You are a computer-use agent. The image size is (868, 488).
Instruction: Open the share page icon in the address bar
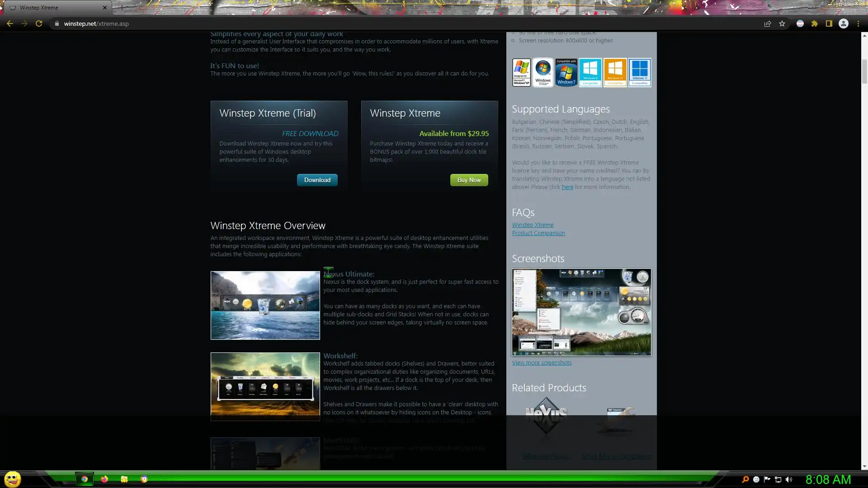pos(767,23)
